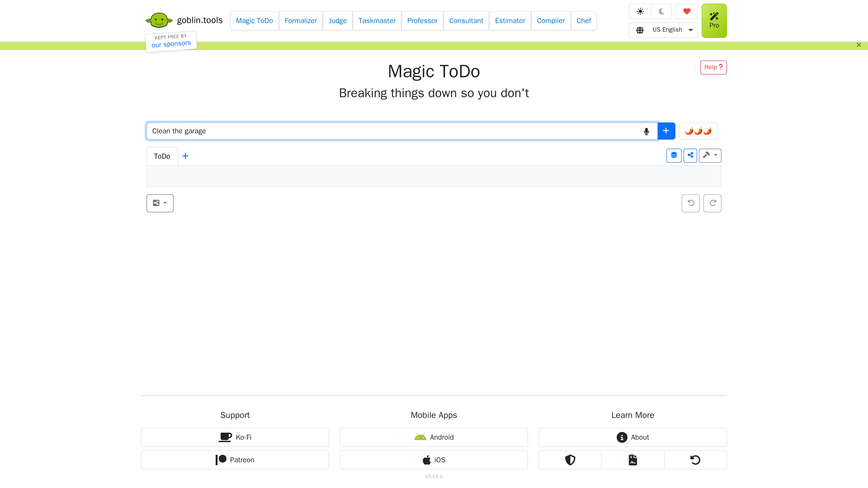The image size is (868, 488).
Task: Undo the last change
Action: click(x=691, y=203)
